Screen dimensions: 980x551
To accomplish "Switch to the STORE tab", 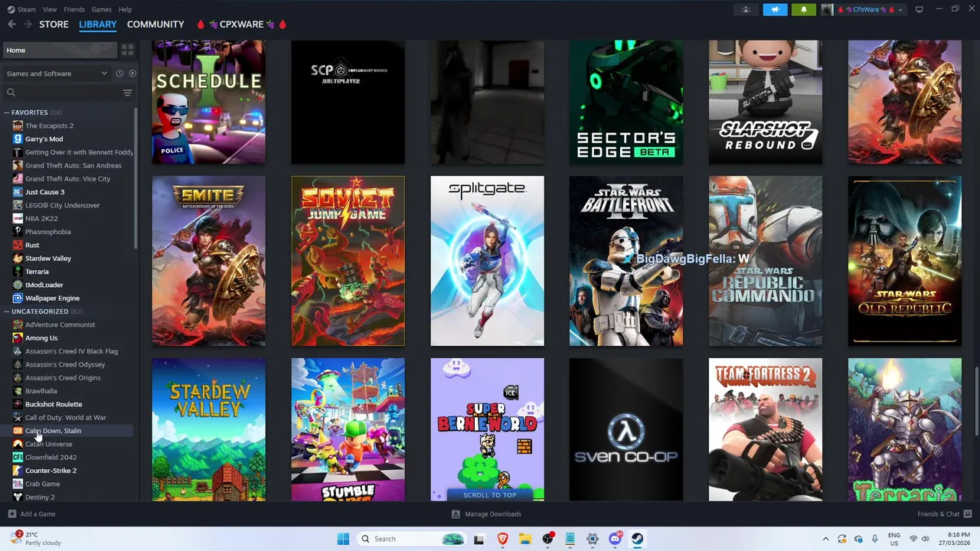I will 54,24.
